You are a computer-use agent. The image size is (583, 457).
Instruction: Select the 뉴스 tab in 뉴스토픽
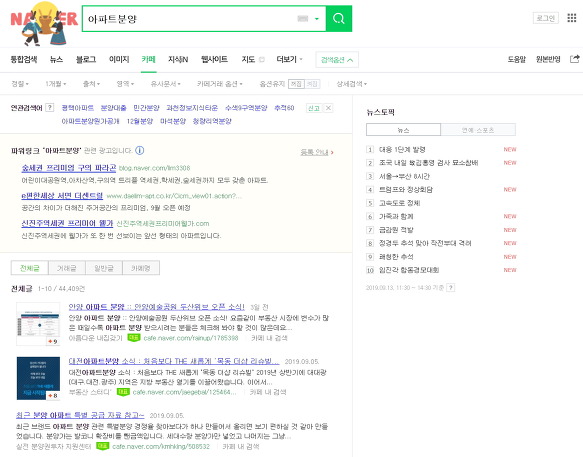click(x=403, y=130)
